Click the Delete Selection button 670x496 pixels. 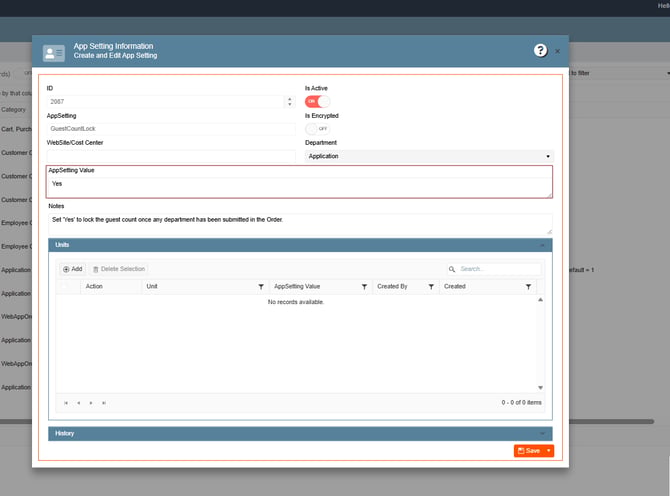tap(119, 269)
